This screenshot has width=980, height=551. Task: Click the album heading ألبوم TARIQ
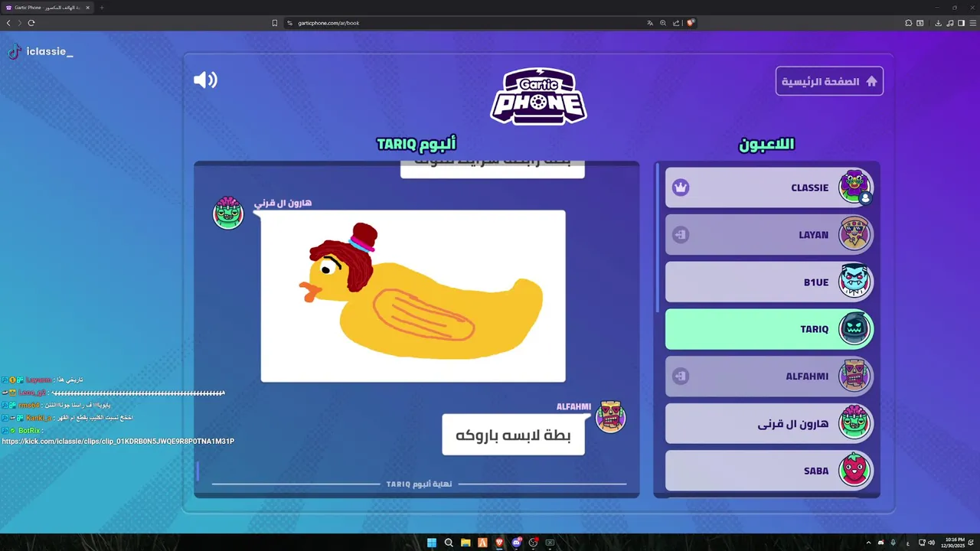pyautogui.click(x=416, y=144)
